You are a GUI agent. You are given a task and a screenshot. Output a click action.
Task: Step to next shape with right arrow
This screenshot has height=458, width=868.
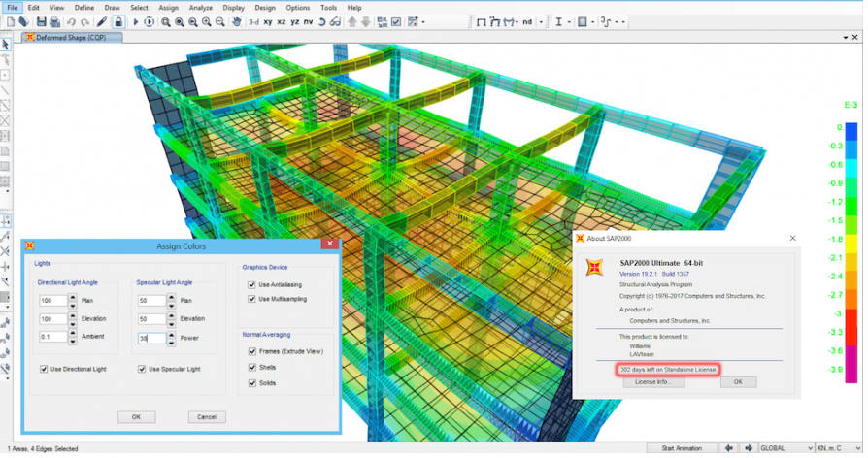(x=749, y=448)
